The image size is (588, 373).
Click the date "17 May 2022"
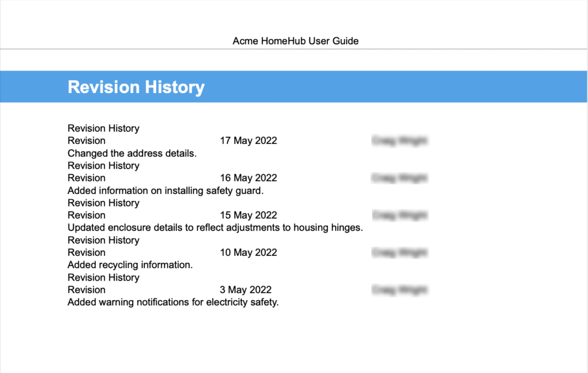pyautogui.click(x=249, y=140)
